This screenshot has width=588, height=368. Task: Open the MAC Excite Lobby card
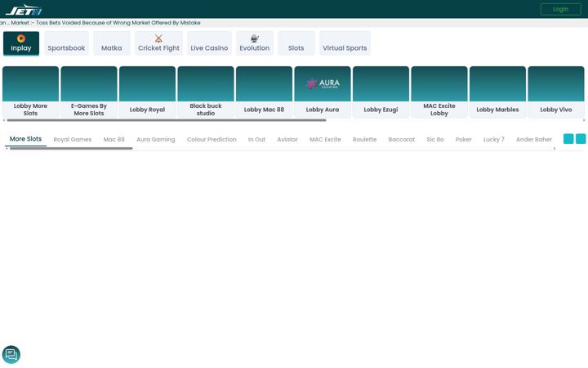439,92
